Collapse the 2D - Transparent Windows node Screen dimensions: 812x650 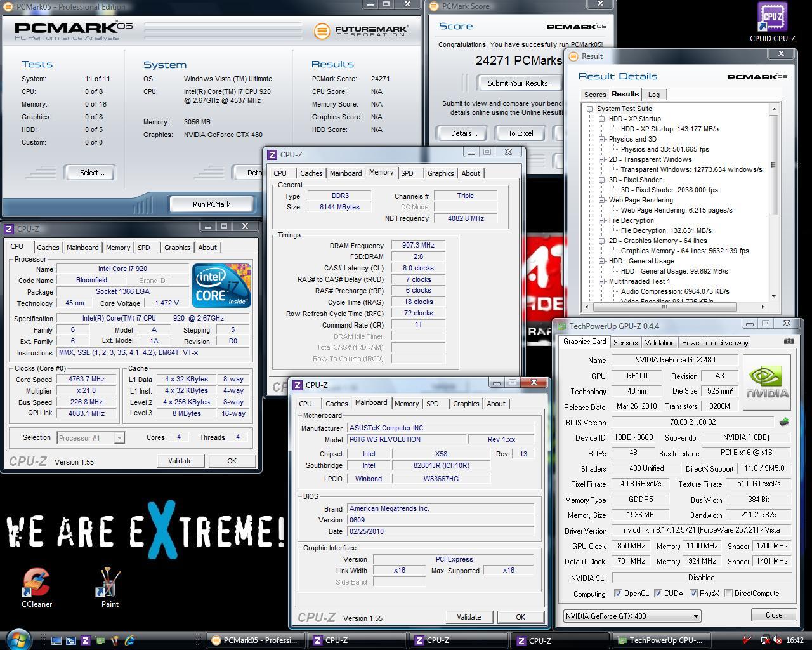coord(601,159)
